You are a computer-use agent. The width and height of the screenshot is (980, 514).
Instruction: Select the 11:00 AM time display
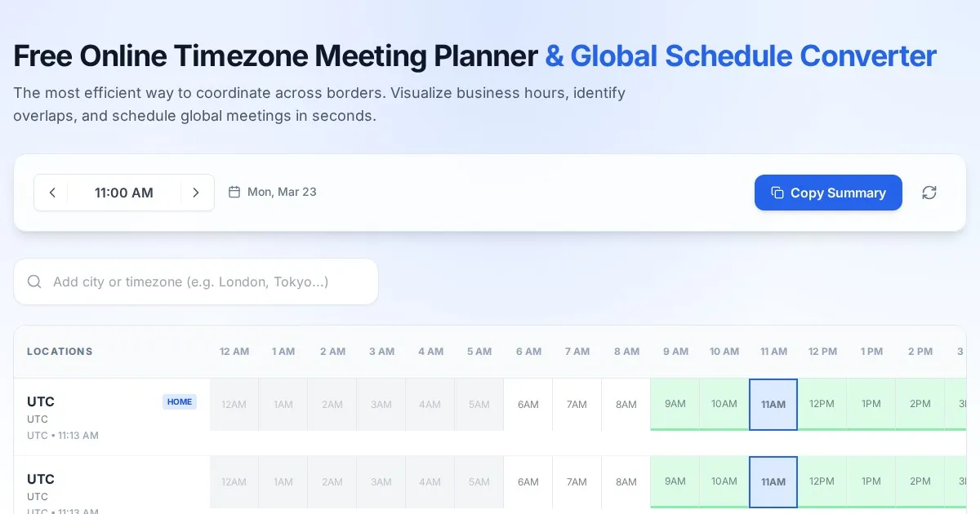click(124, 193)
